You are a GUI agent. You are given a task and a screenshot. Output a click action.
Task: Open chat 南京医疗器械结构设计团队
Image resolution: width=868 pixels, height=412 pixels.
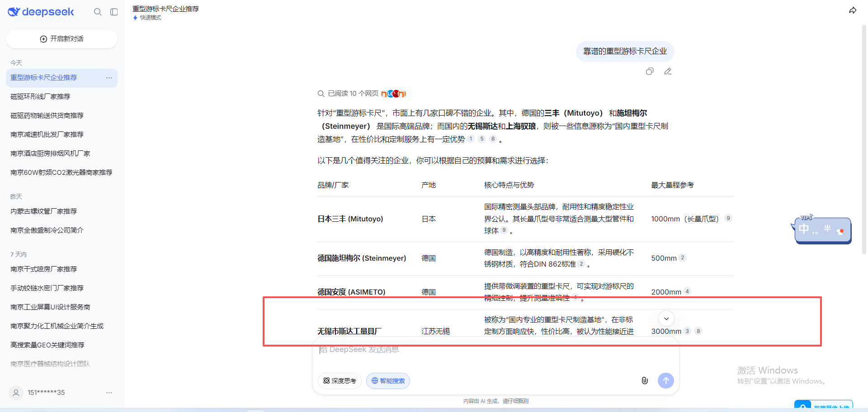pos(61,364)
